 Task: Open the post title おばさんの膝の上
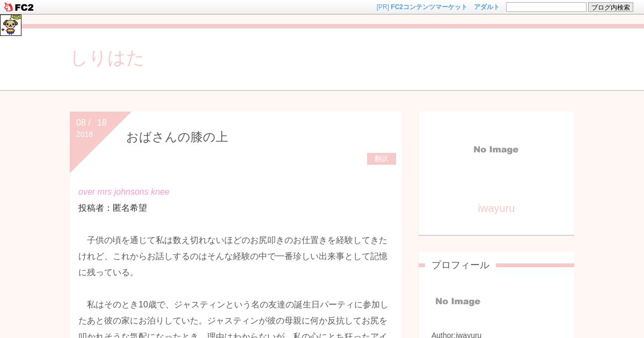pyautogui.click(x=177, y=137)
